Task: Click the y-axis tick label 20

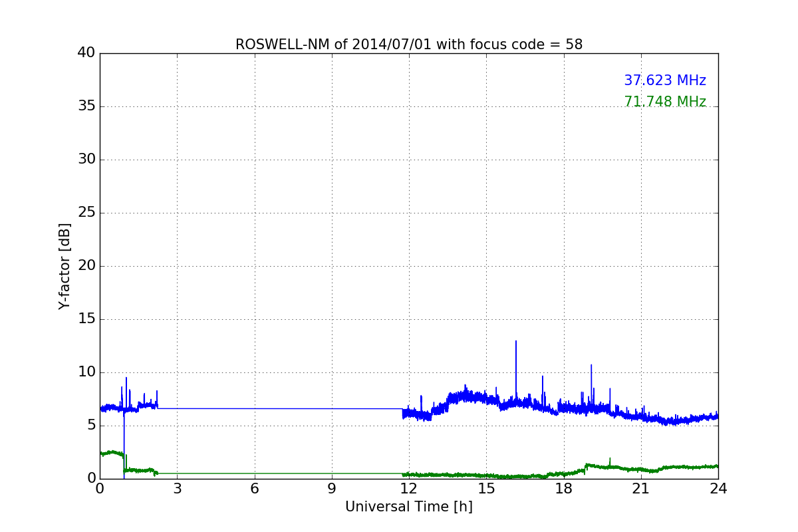Action: tap(87, 266)
